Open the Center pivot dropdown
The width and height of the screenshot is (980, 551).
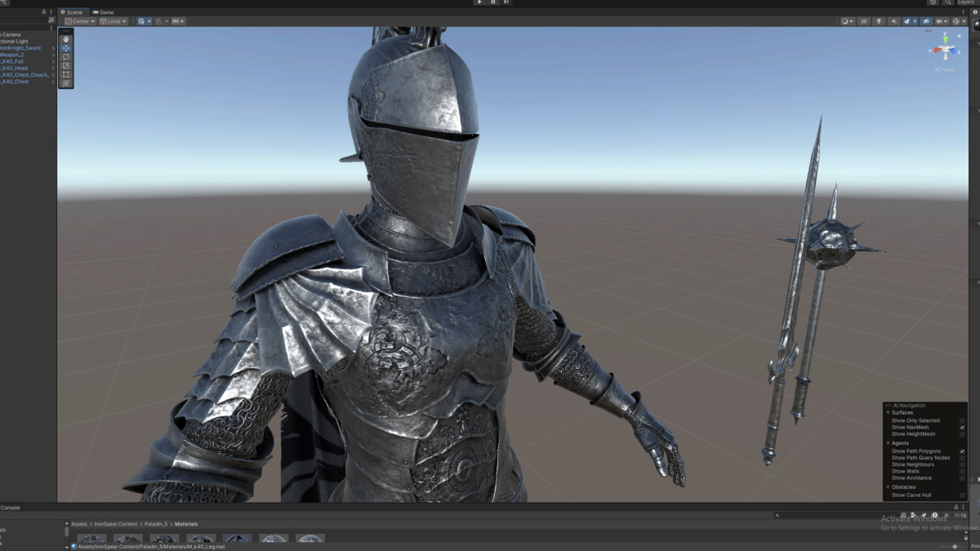pos(79,21)
